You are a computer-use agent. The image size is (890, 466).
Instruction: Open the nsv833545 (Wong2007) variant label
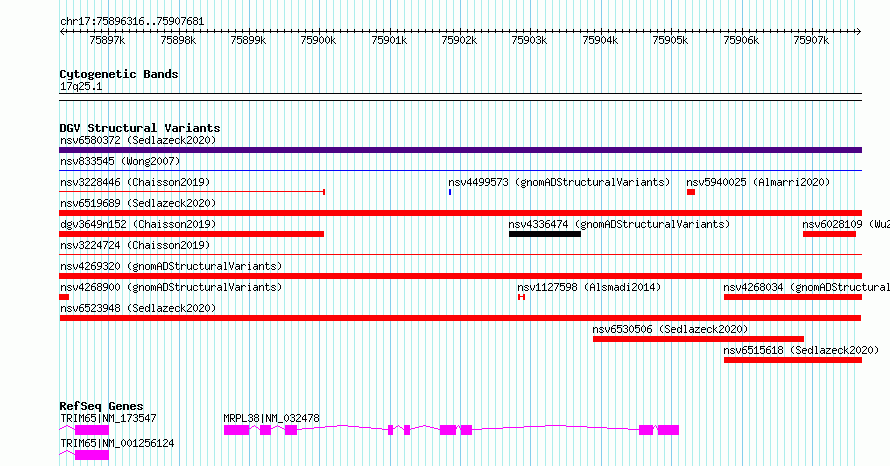[x=120, y=161]
